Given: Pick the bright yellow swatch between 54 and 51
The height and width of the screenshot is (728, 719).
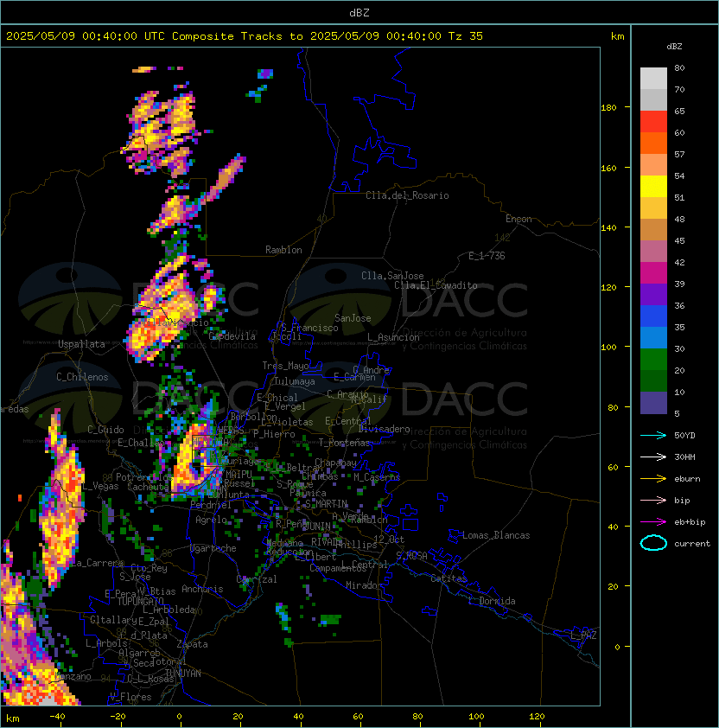Looking at the screenshot, I should pyautogui.click(x=653, y=186).
